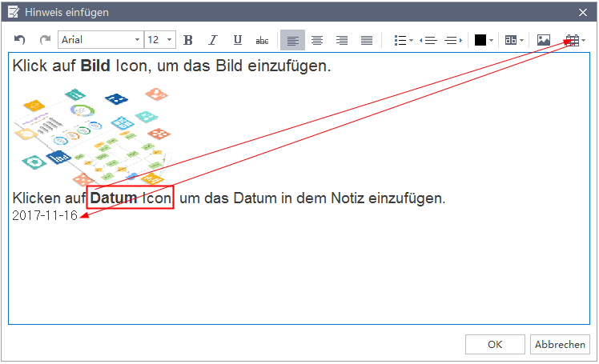The height and width of the screenshot is (364, 599).
Task: Click the word einzufügen in first line
Action: pyautogui.click(x=289, y=66)
